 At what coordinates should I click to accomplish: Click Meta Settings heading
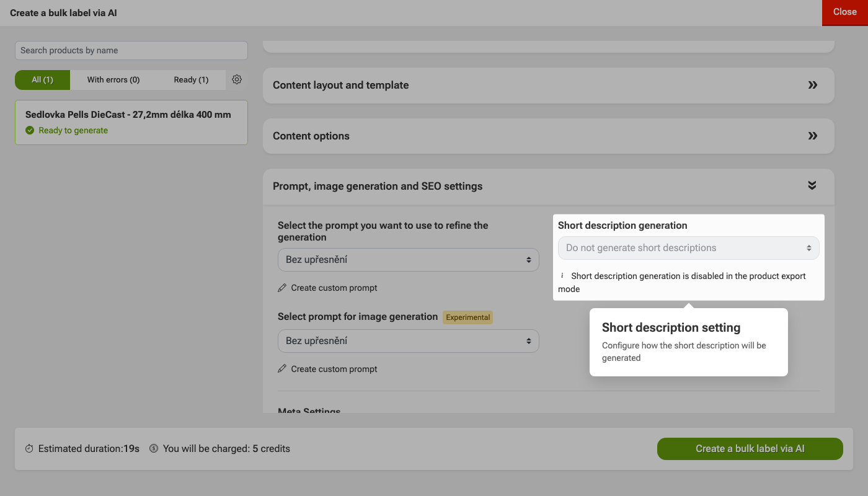tap(309, 410)
